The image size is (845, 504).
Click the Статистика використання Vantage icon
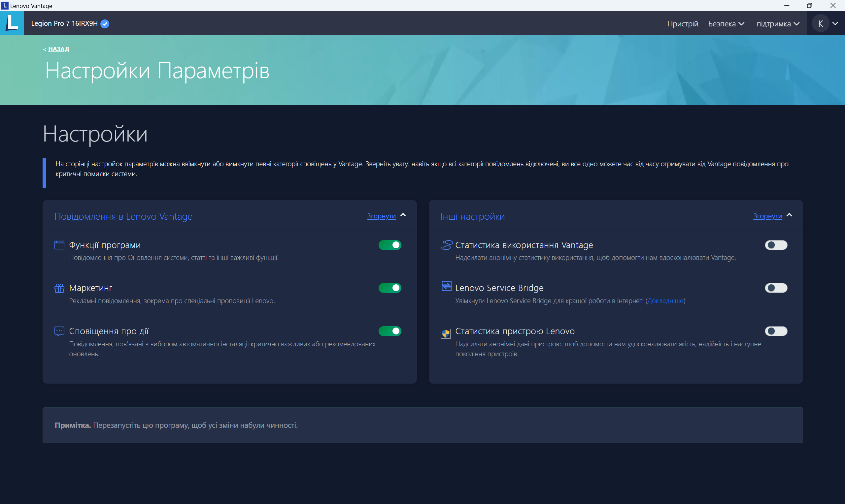(446, 245)
